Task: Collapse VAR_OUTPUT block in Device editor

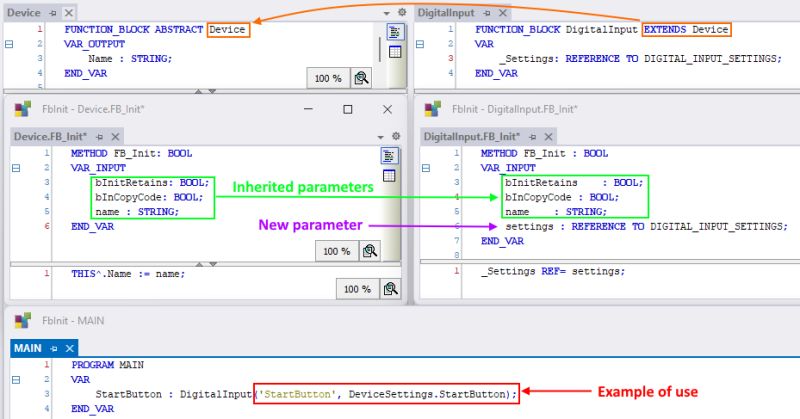Action: (9, 44)
